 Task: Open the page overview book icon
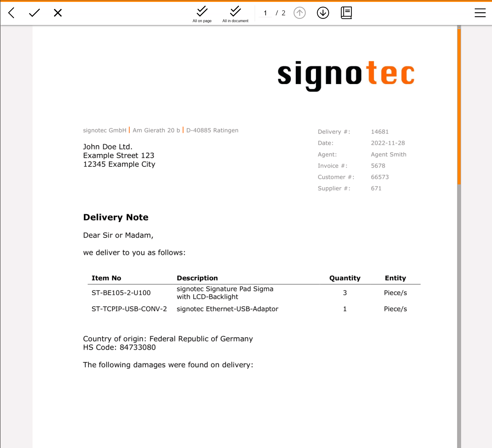346,13
